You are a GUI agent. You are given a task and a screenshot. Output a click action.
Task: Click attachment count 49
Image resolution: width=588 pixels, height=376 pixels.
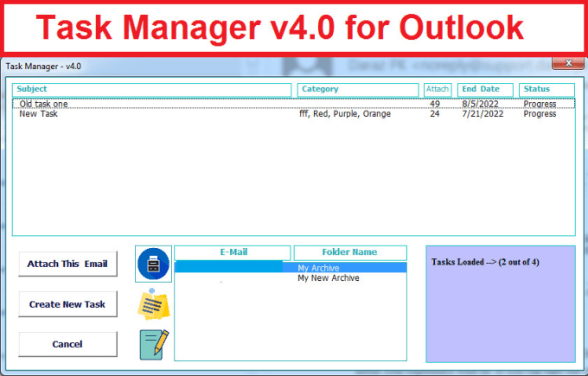(435, 104)
